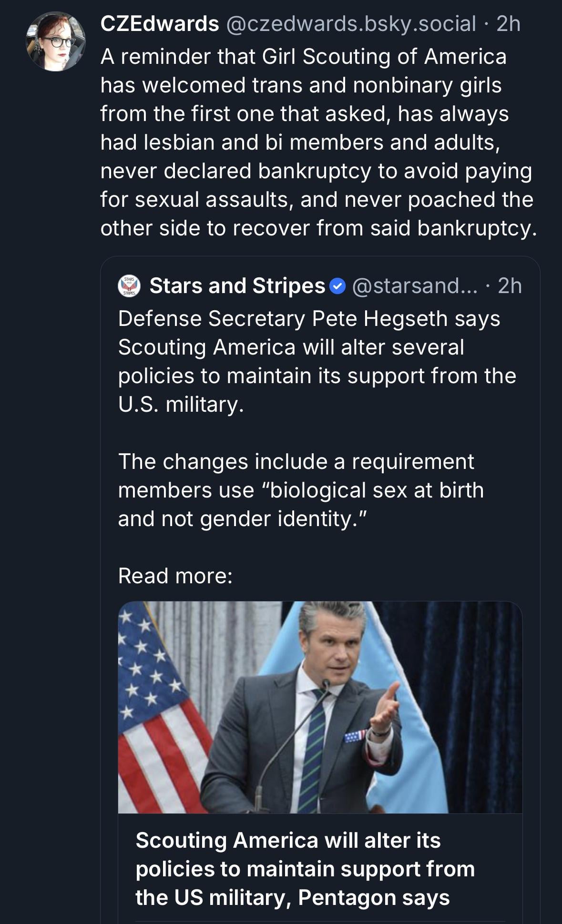Tap the quoted phrase "biological sex at birth"

point(377,490)
